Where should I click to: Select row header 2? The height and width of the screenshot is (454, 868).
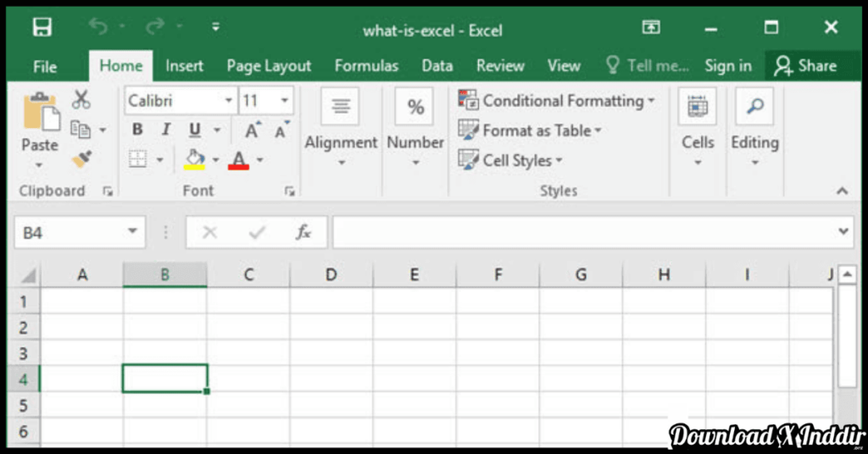pos(23,327)
